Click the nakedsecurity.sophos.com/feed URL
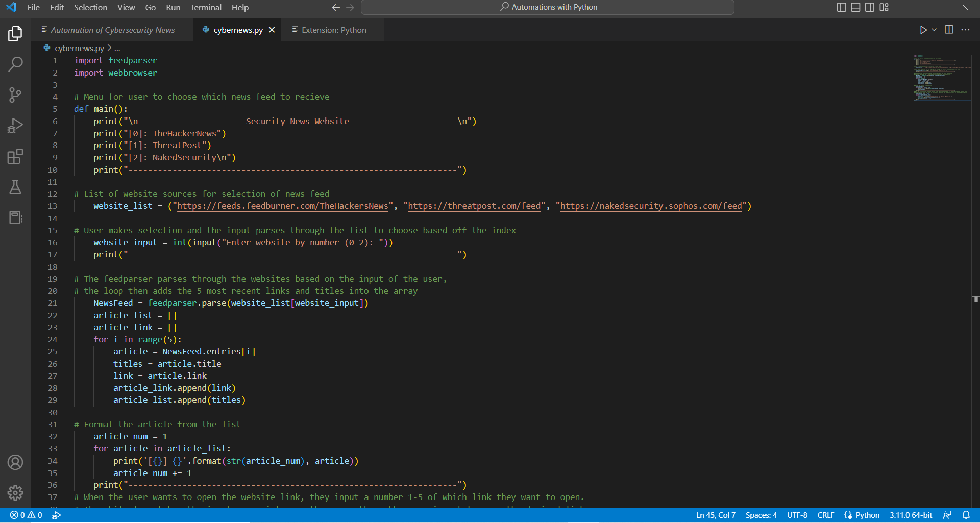Screen dimensions: 980x523 (651, 206)
